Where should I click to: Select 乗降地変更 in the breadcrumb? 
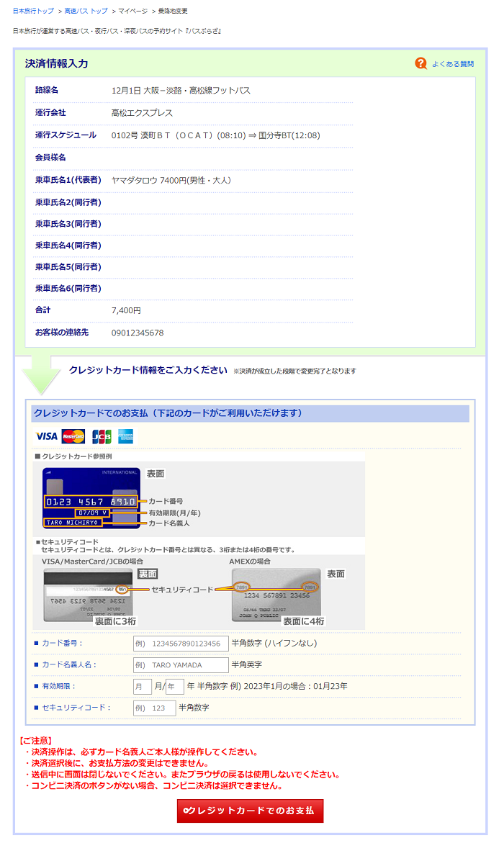173,12
